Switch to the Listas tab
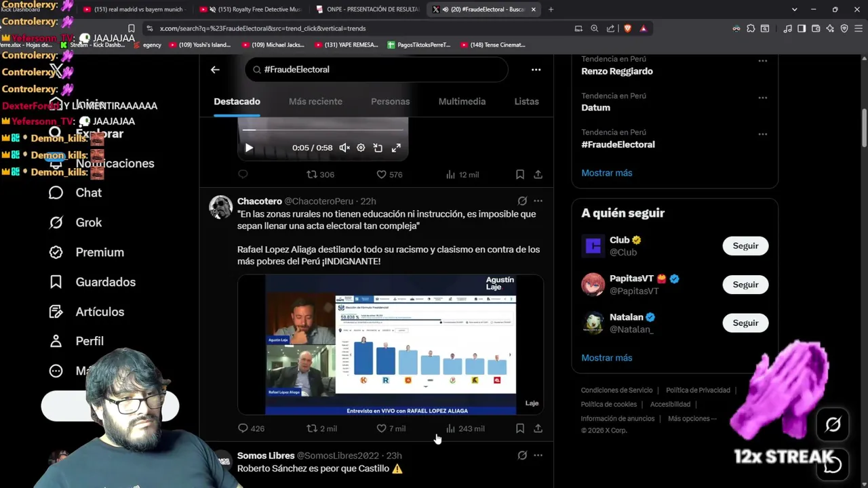Screen dimensions: 868x488 [x=526, y=102]
